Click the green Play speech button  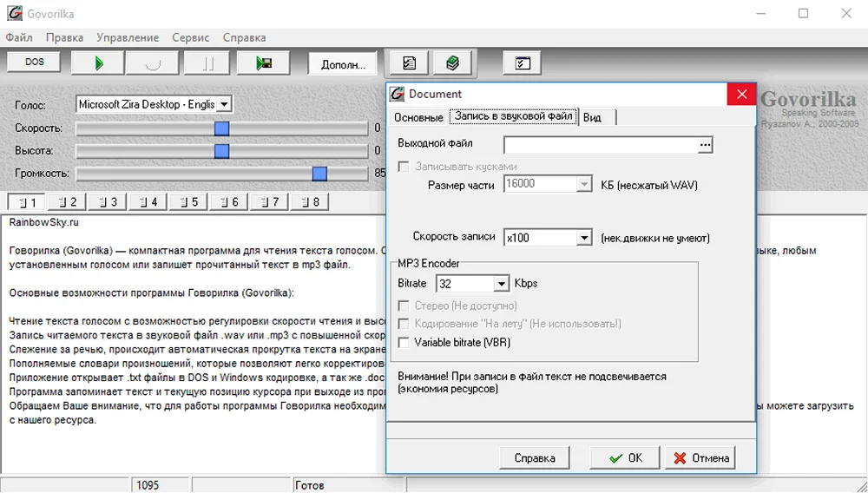click(98, 63)
